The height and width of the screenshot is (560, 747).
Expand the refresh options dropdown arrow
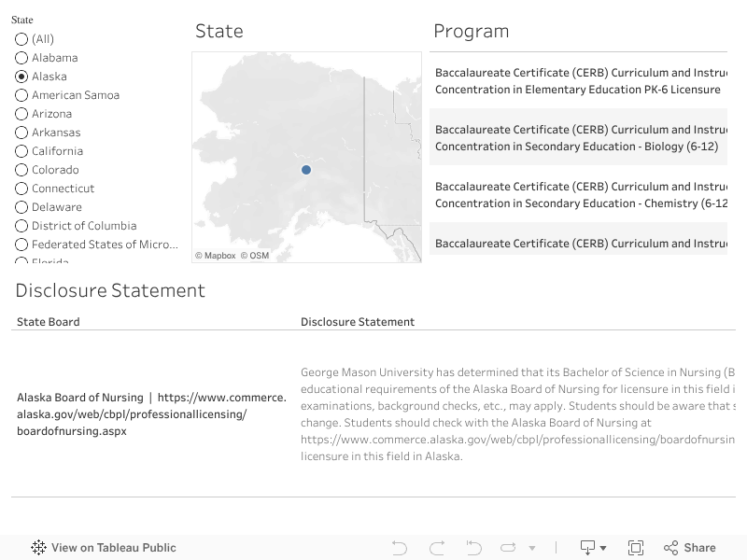(532, 549)
